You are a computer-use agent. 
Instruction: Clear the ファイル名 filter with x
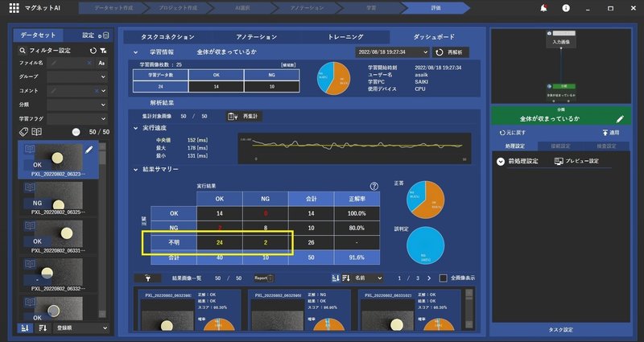point(89,64)
